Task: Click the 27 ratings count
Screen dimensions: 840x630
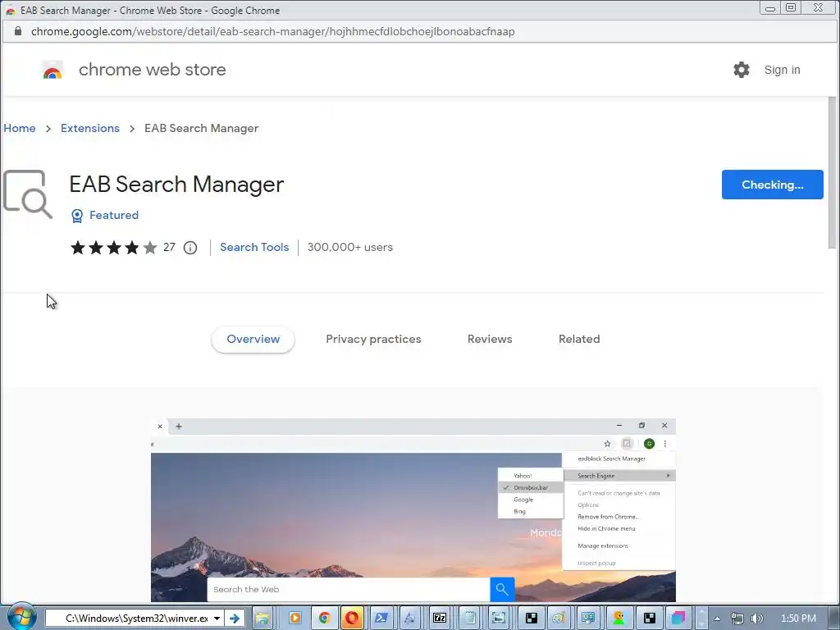Action: point(169,247)
